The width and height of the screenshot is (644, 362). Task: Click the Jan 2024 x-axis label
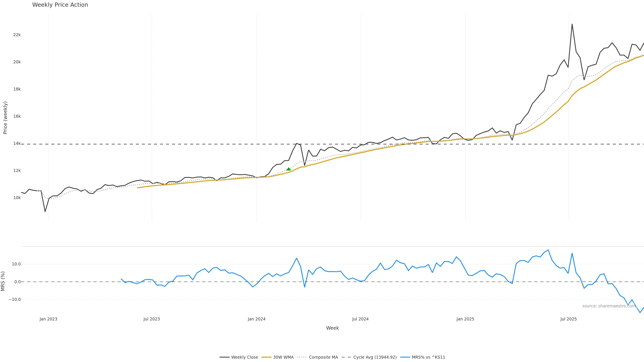256,319
